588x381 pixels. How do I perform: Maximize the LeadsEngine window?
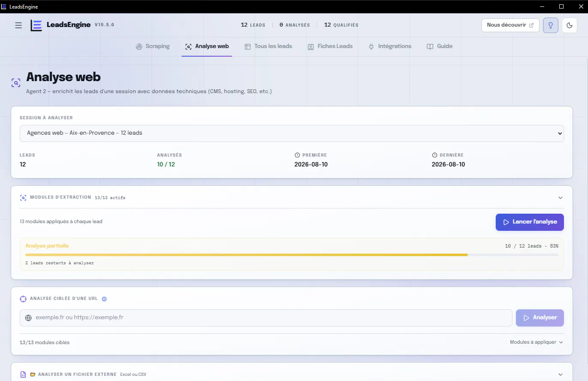tap(561, 6)
